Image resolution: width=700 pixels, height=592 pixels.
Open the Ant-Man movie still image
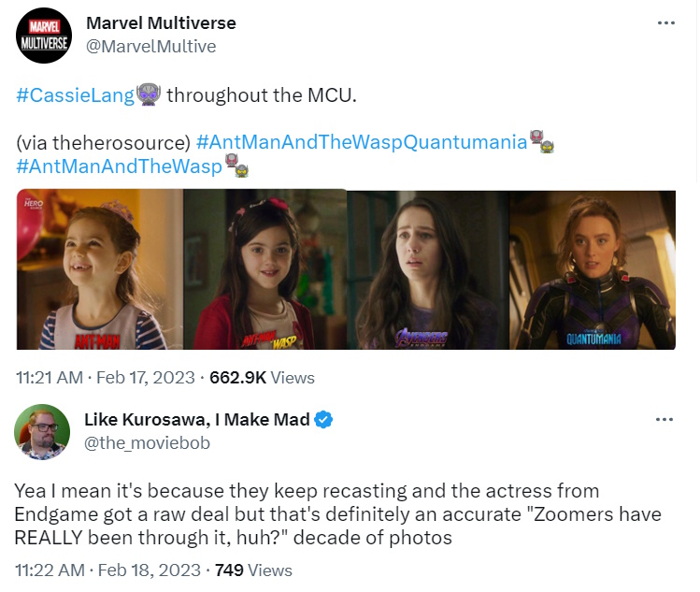pos(99,269)
